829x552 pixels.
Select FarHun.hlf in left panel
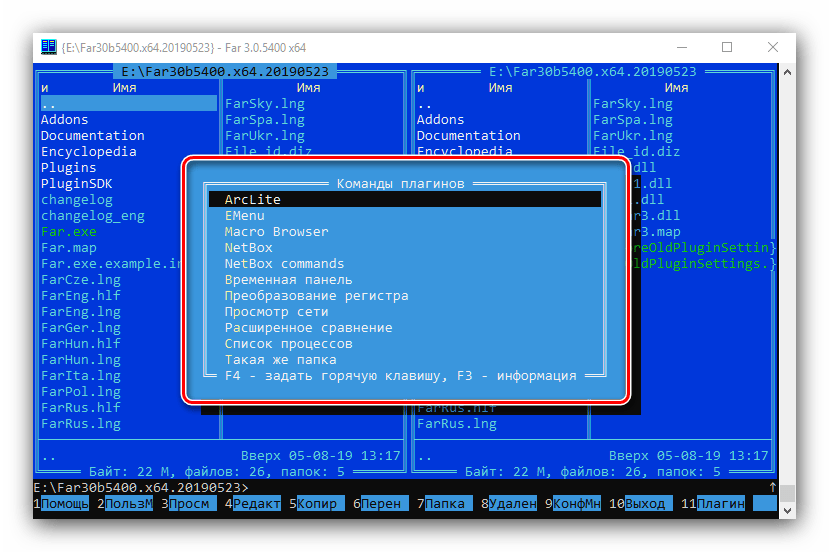pos(81,344)
